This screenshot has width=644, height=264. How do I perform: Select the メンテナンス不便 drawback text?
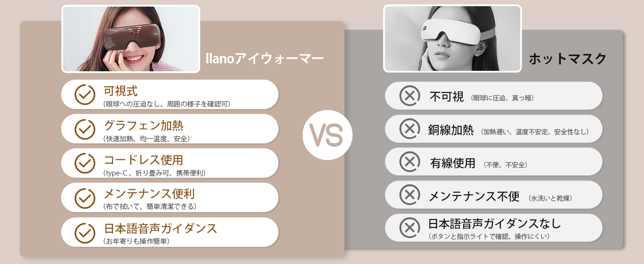pyautogui.click(x=474, y=196)
